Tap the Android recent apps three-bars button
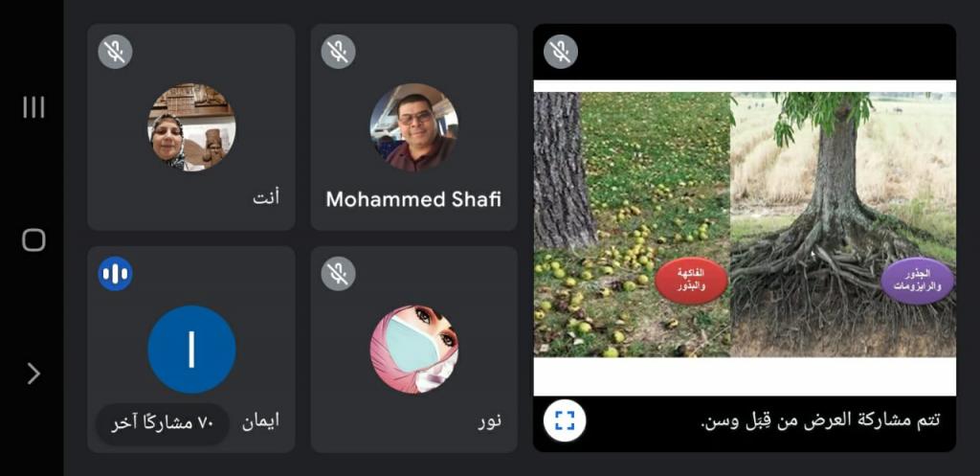This screenshot has height=476, width=980. click(x=33, y=107)
